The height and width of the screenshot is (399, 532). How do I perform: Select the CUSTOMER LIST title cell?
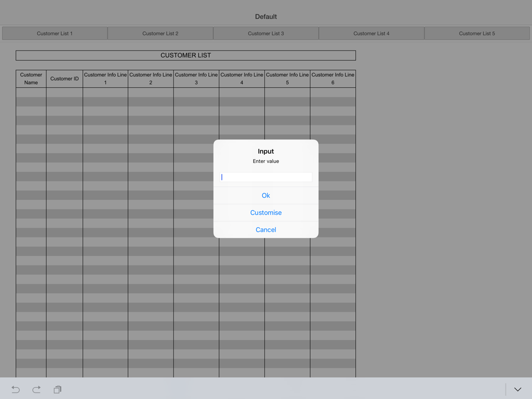[x=186, y=55]
